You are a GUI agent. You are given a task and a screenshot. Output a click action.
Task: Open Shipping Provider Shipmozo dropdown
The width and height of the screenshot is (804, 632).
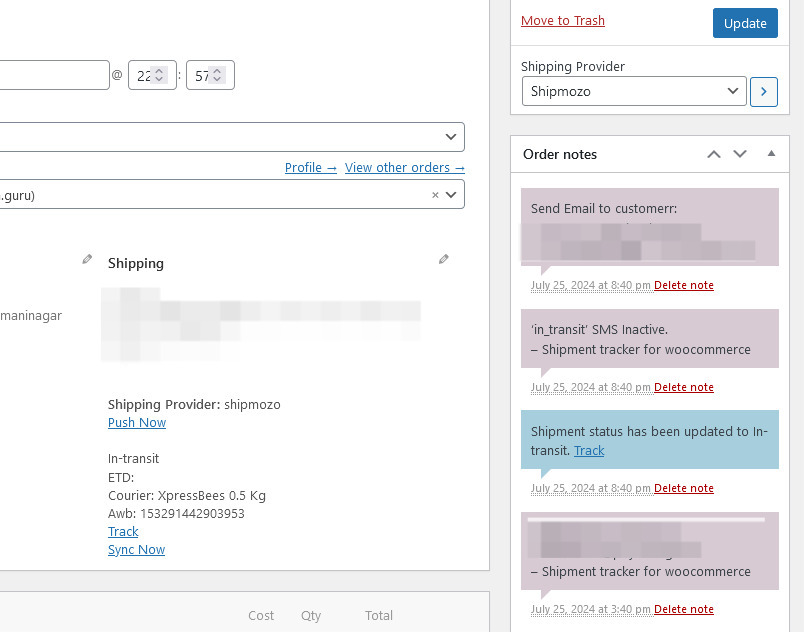[x=634, y=91]
